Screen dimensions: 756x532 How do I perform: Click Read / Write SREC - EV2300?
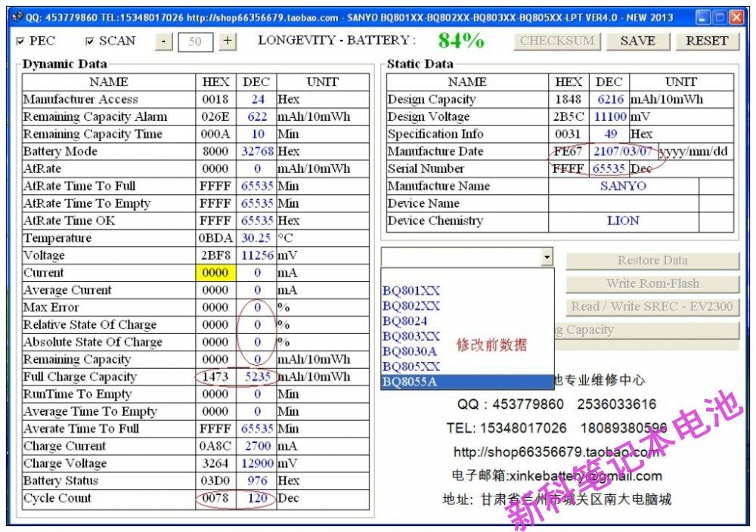coord(652,307)
